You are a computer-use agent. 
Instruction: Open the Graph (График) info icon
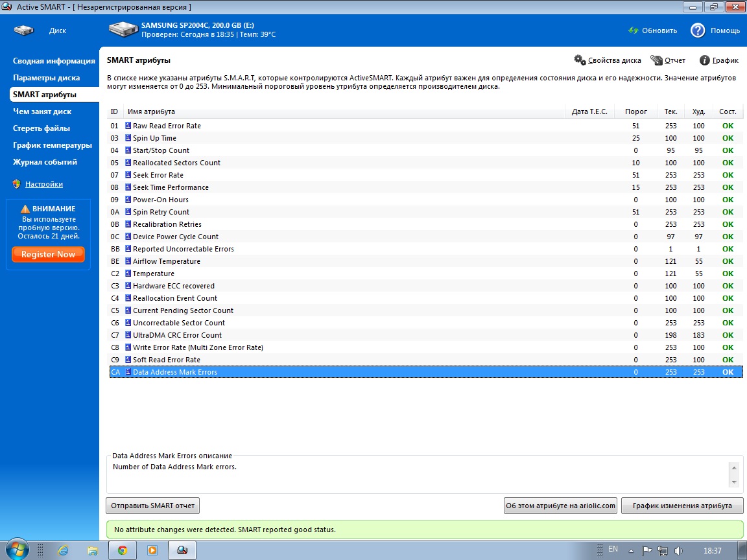coord(704,60)
